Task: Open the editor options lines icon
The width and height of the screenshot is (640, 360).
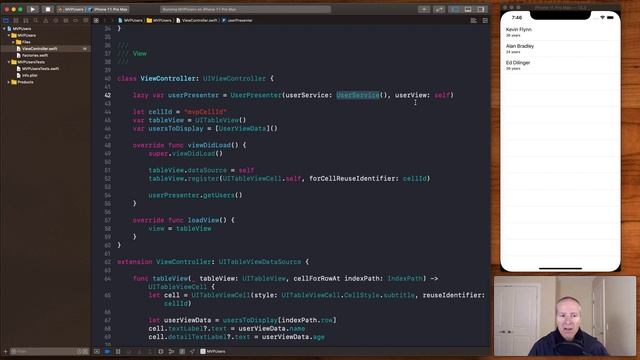Action: pos(473,20)
